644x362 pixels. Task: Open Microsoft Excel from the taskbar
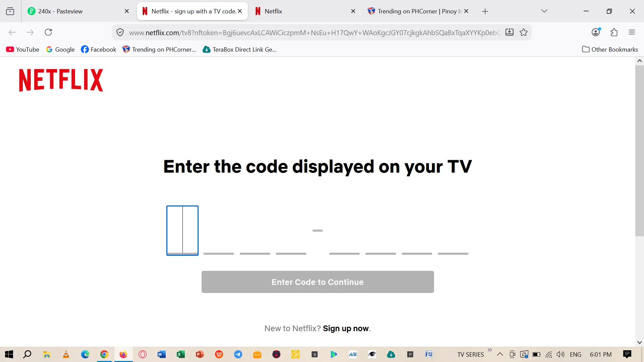pyautogui.click(x=181, y=354)
